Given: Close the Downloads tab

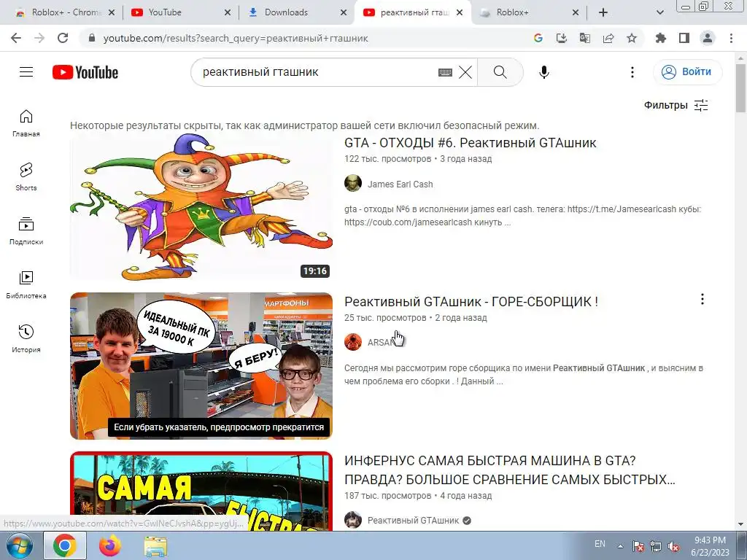Looking at the screenshot, I should point(344,12).
